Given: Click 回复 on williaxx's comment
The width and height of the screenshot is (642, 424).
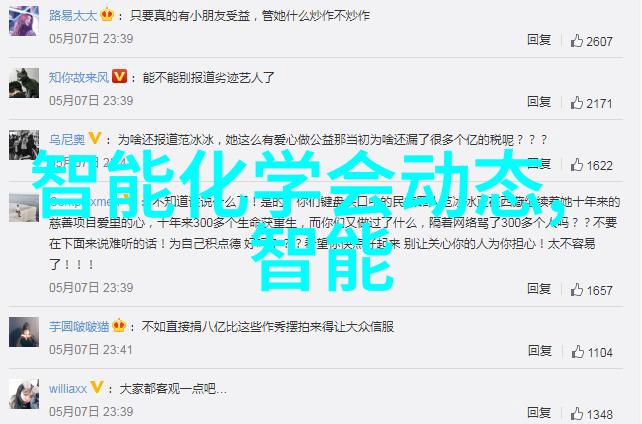Looking at the screenshot, I should (539, 413).
